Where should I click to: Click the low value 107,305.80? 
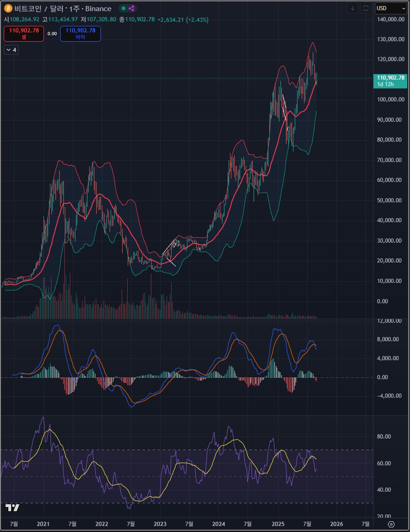101,20
